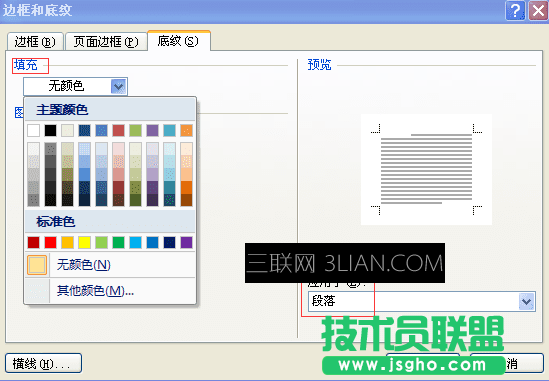Pick the dark navy blue theme swatch

(84, 131)
